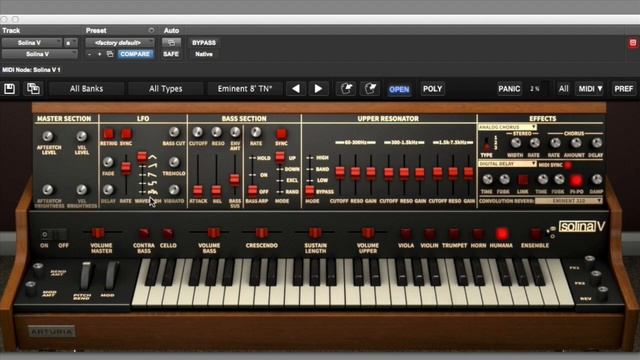
Task: Click the Chorus Amount knob
Action: 576,143
